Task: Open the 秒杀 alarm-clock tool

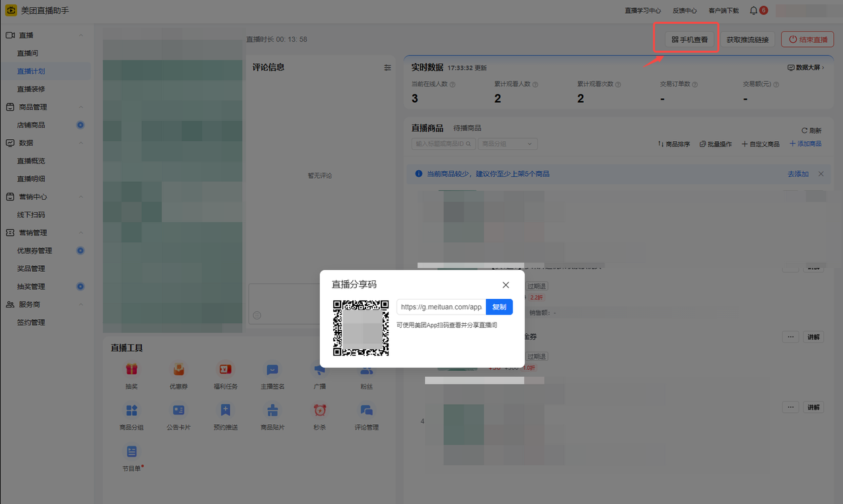Action: (x=320, y=410)
